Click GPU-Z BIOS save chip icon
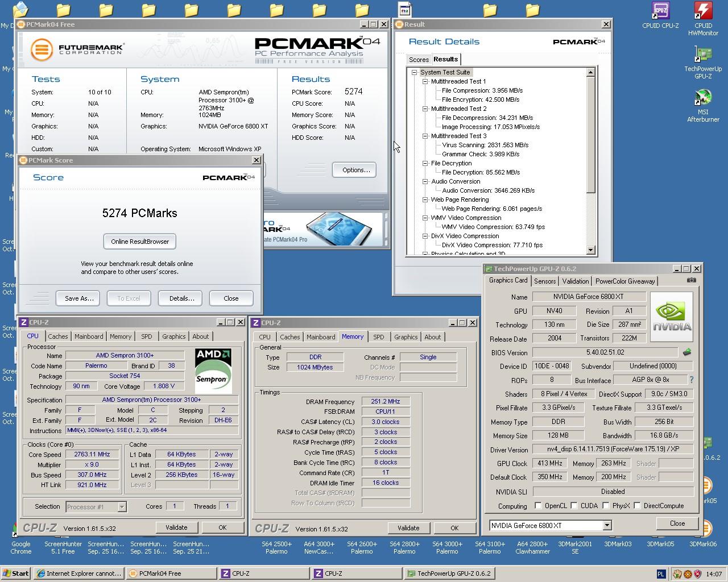728x582 pixels. pyautogui.click(x=687, y=352)
